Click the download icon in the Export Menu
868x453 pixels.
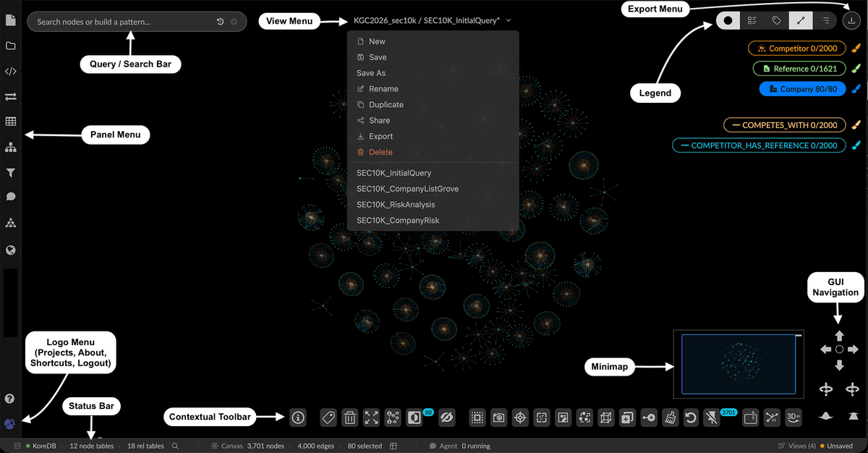point(853,22)
